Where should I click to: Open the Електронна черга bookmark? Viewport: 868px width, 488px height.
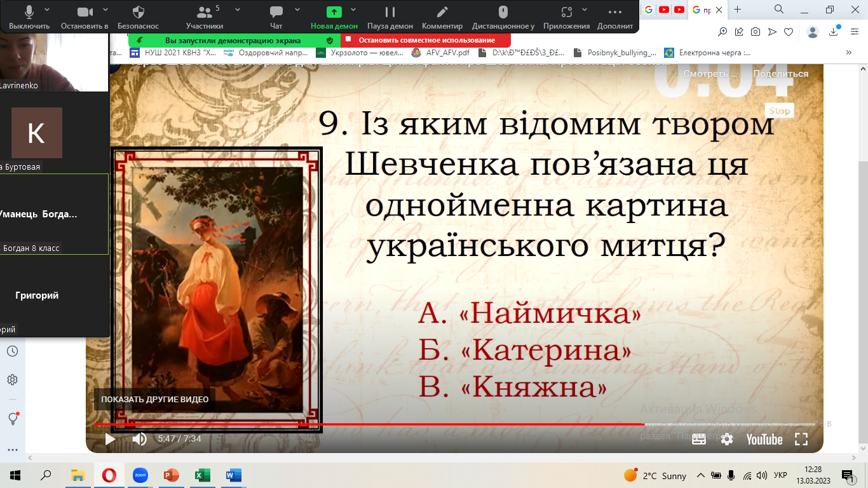707,53
